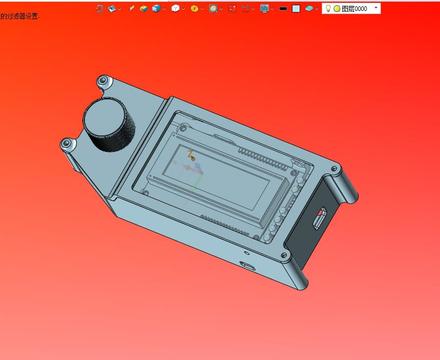Click the blue cube view icon
440x360 pixels.
(x=156, y=9)
